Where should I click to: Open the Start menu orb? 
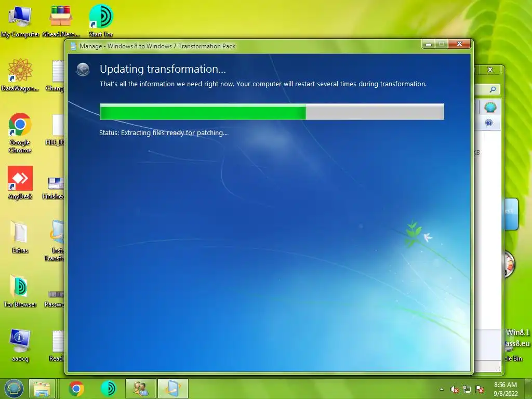tap(14, 389)
